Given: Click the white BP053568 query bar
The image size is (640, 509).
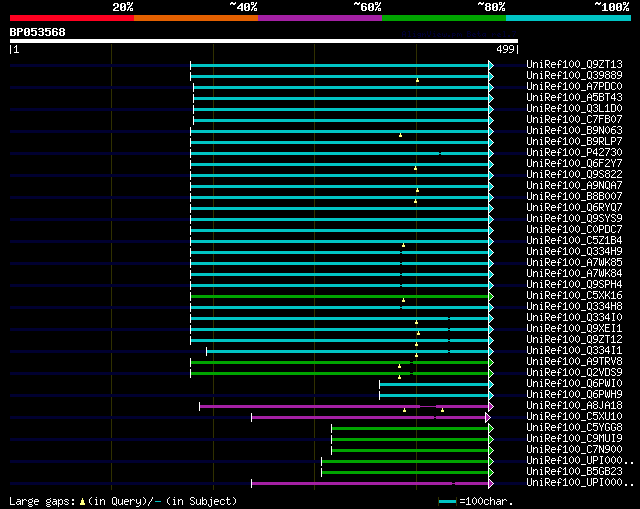Looking at the screenshot, I should [264, 41].
